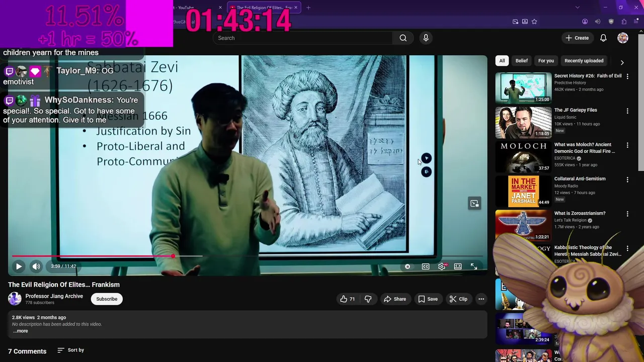Play the video with the player play button
644x362 pixels.
(x=19, y=266)
